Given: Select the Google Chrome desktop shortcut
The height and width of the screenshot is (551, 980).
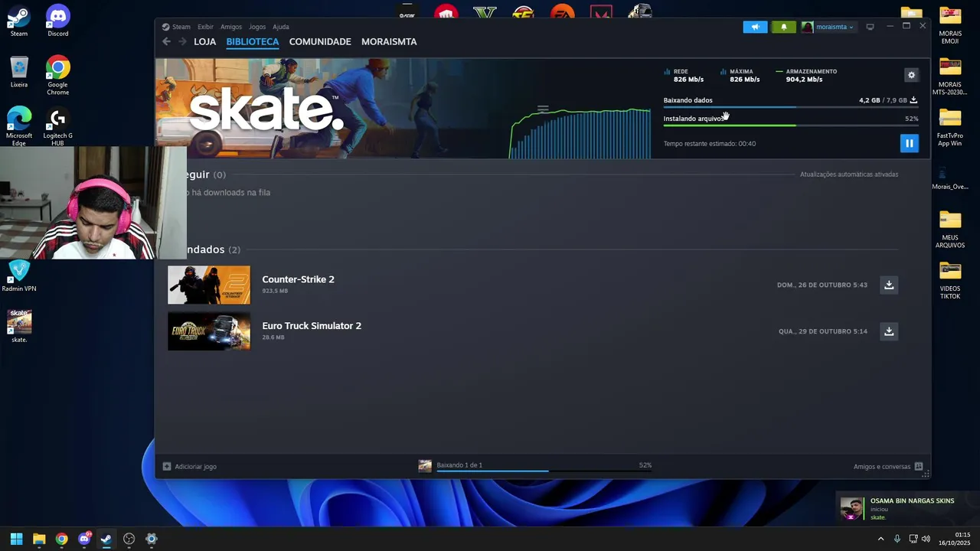Looking at the screenshot, I should tap(57, 76).
